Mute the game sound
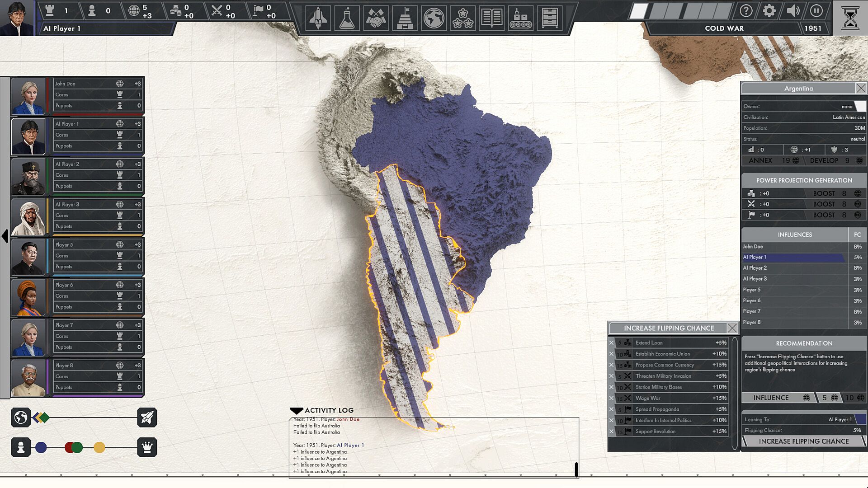The image size is (868, 488). tap(793, 11)
